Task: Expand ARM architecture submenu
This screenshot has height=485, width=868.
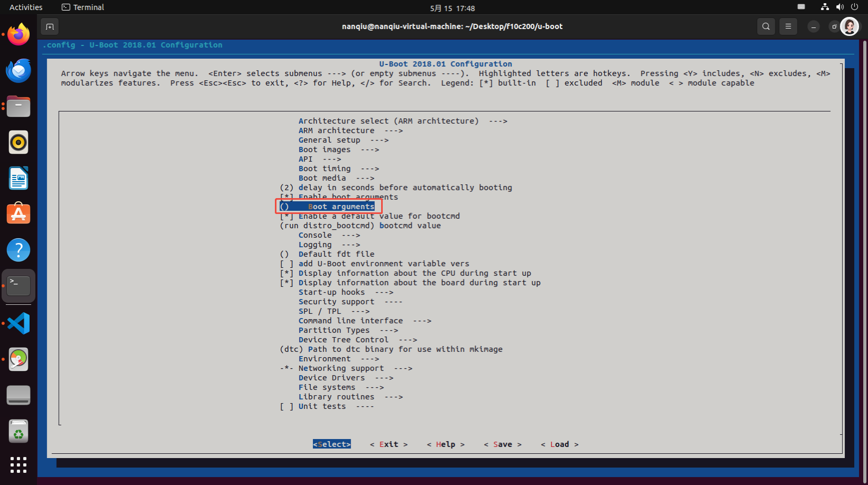Action: pos(350,130)
